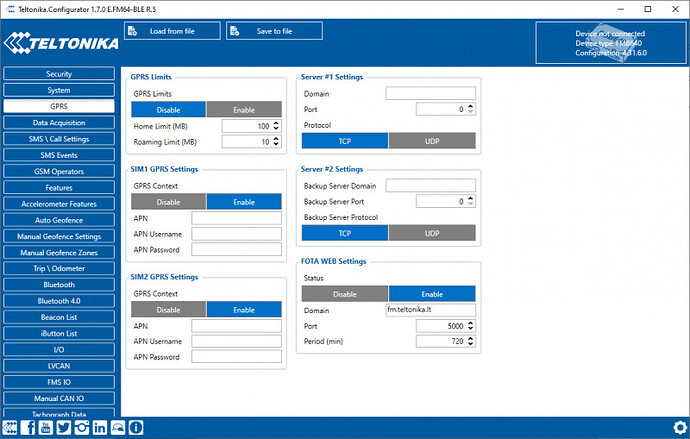Open the forum chat icon

click(x=118, y=427)
